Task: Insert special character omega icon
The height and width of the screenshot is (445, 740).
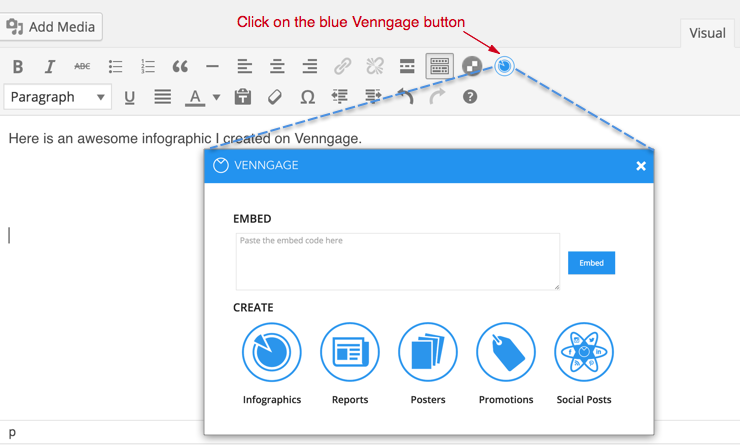Action: click(308, 97)
